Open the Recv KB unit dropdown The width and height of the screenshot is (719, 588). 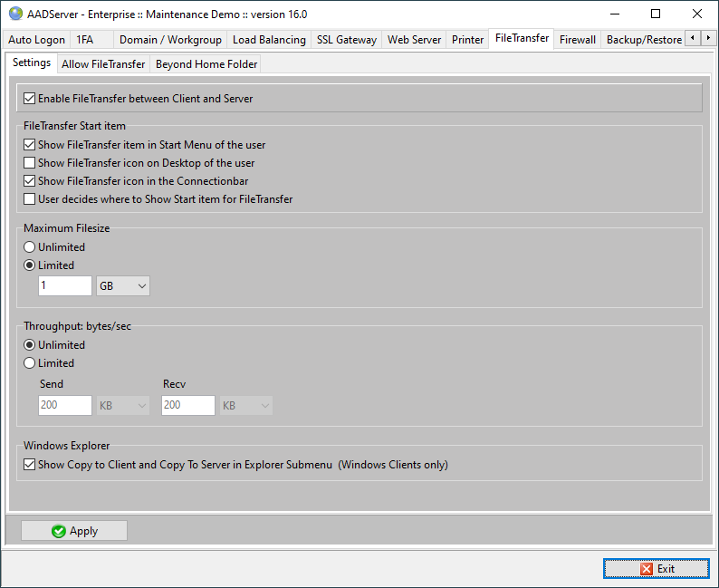(246, 406)
